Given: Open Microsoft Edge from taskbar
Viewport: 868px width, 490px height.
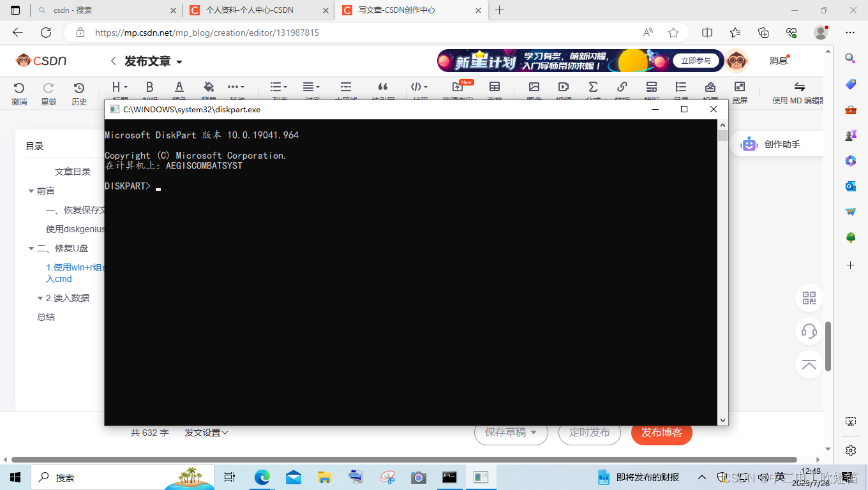Looking at the screenshot, I should point(262,477).
